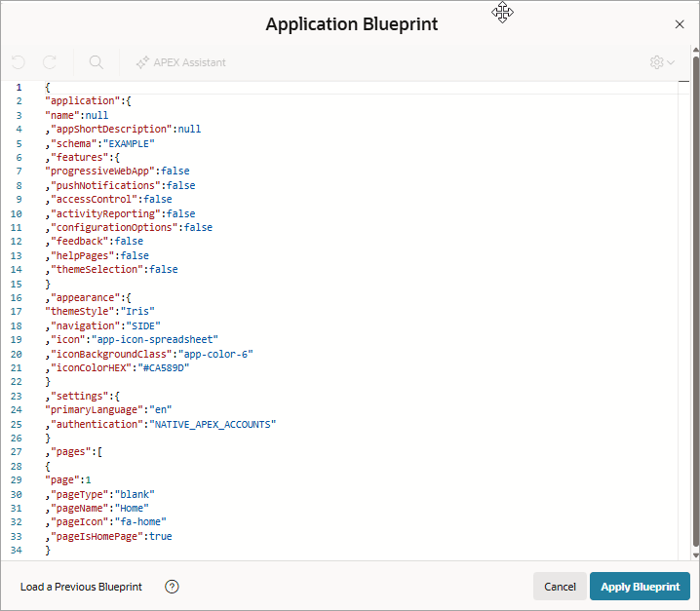Click the "#CA589D" hex color value
Viewport: 700px width, 611px height.
pyautogui.click(x=164, y=367)
